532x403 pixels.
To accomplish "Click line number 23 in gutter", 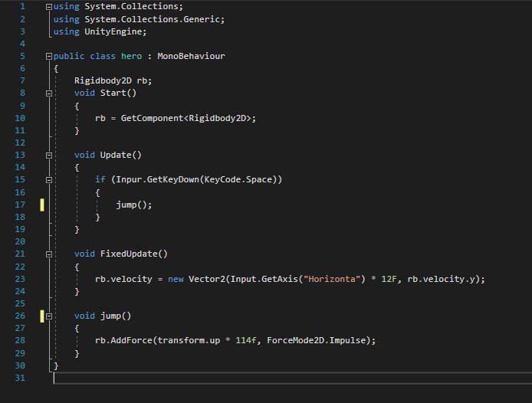I will pos(20,279).
